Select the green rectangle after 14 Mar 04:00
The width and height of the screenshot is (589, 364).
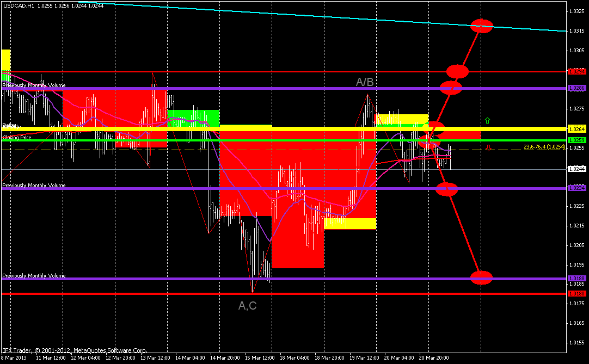point(193,118)
